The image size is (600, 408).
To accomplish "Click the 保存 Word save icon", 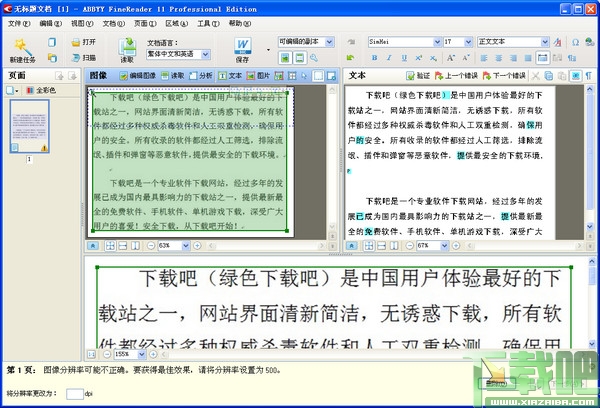I will click(243, 46).
